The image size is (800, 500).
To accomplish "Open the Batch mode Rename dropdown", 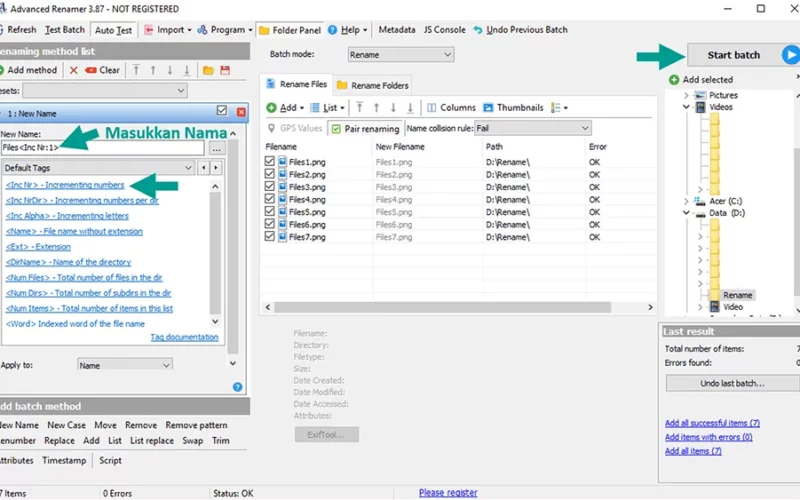I will pyautogui.click(x=401, y=55).
